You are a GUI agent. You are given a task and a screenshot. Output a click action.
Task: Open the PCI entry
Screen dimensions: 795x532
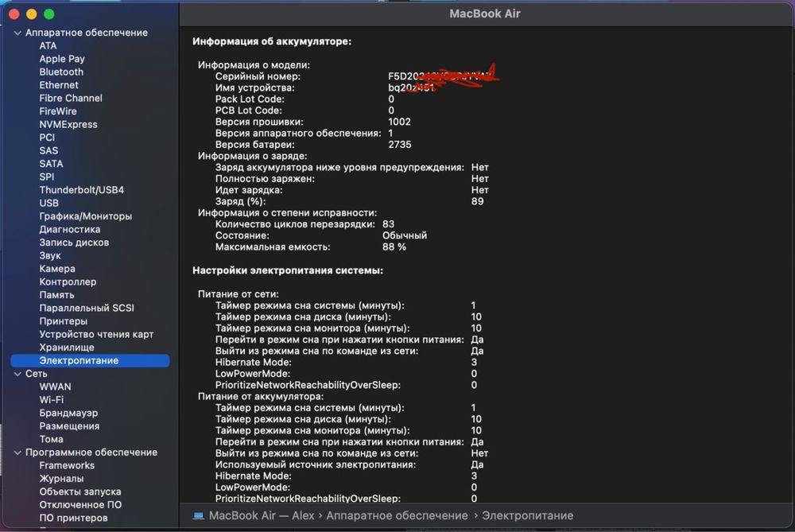point(47,138)
